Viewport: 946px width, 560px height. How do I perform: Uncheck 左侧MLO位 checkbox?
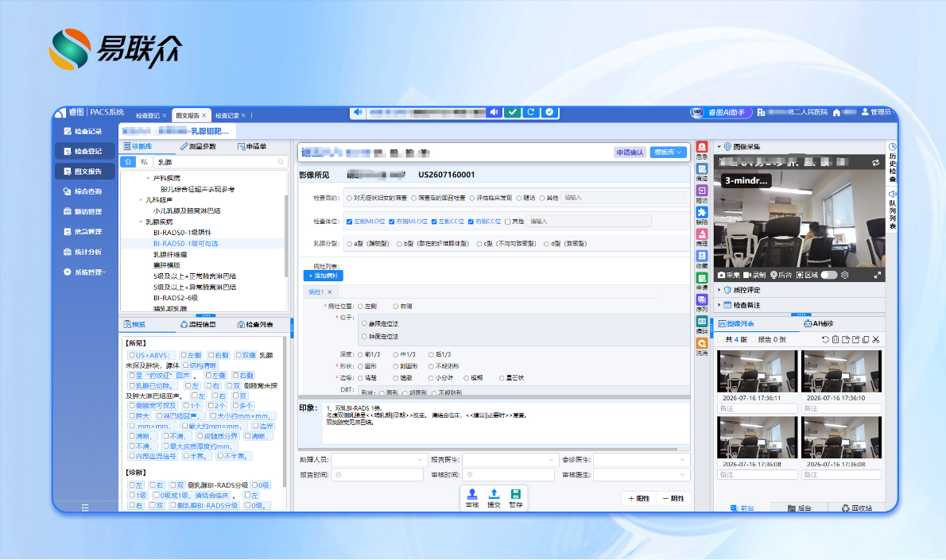349,222
